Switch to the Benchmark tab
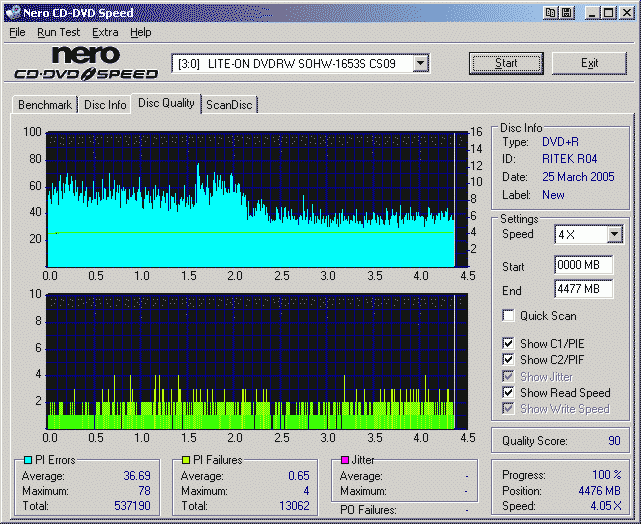 [45, 105]
